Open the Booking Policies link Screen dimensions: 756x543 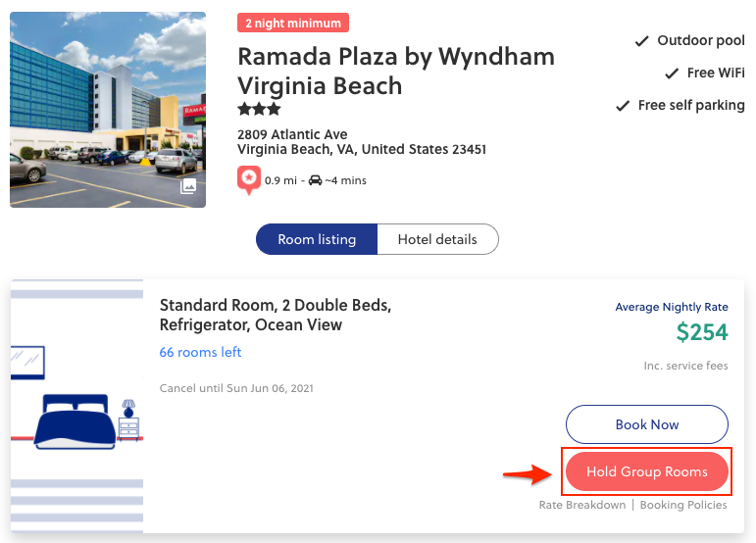tap(683, 506)
